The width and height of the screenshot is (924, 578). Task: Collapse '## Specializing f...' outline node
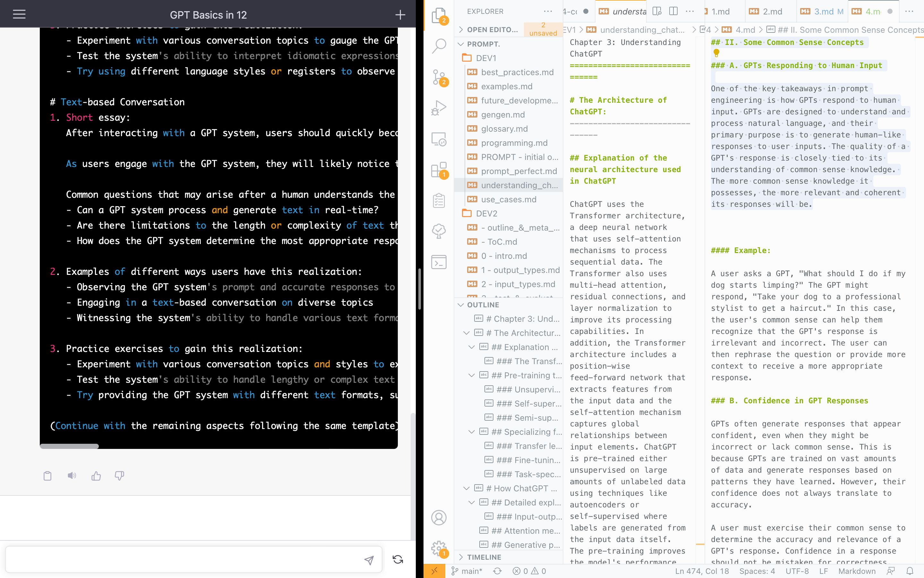point(472,432)
